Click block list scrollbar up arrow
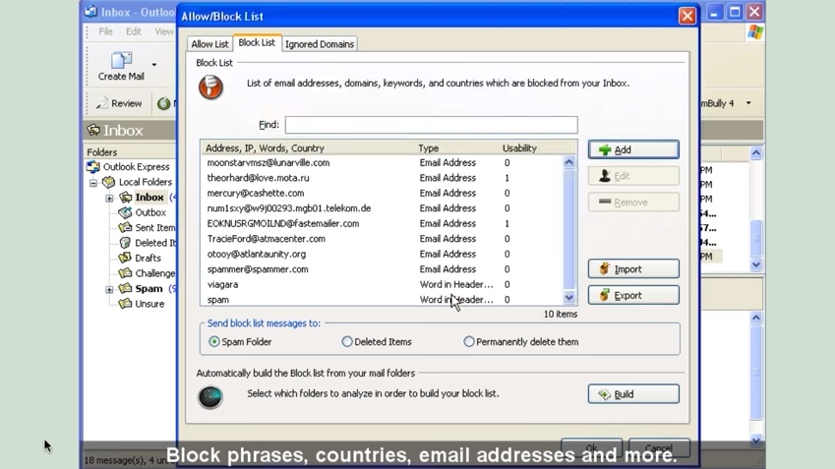835x469 pixels. point(569,162)
